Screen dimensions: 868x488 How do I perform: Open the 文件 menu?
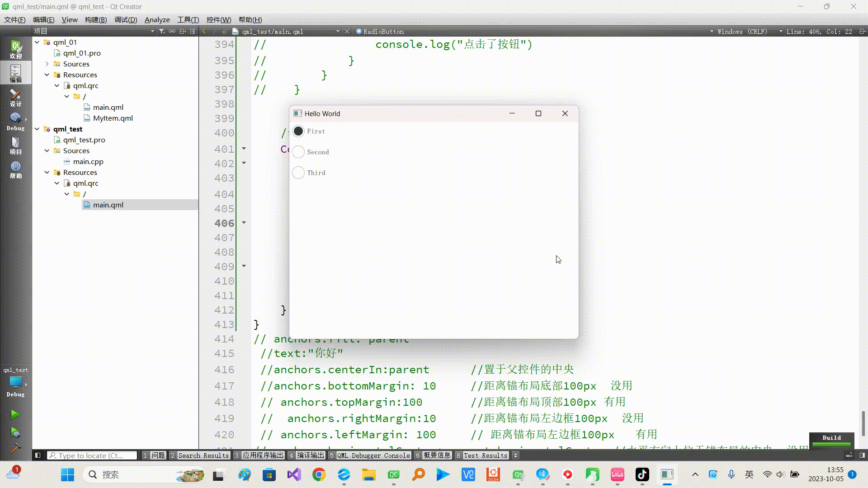(x=15, y=20)
